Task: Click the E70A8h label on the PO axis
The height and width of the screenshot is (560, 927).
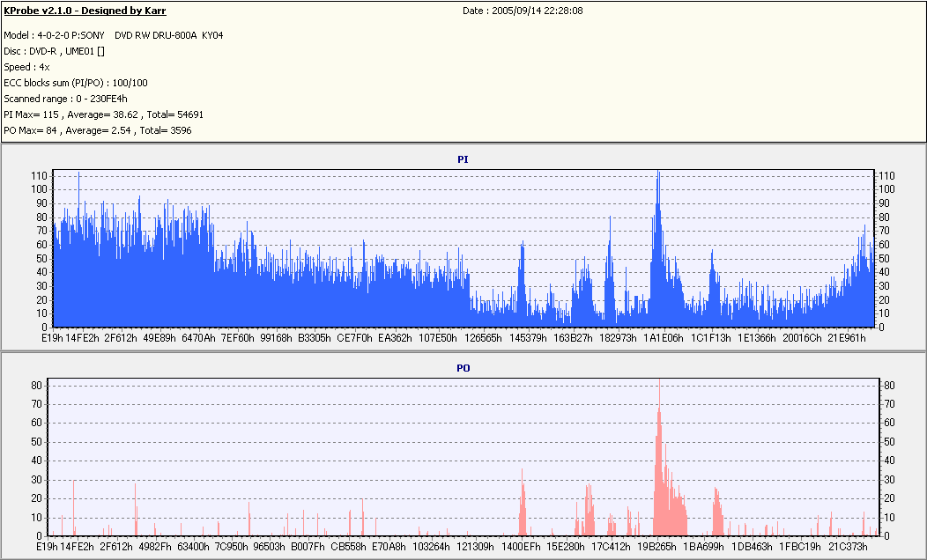Action: click(389, 547)
